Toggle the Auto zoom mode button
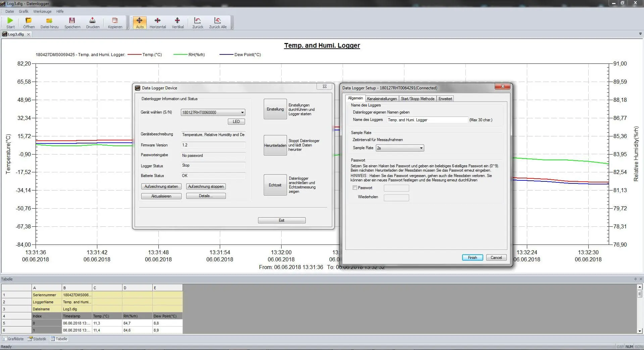Screen dimensions: 644x350 (140, 23)
